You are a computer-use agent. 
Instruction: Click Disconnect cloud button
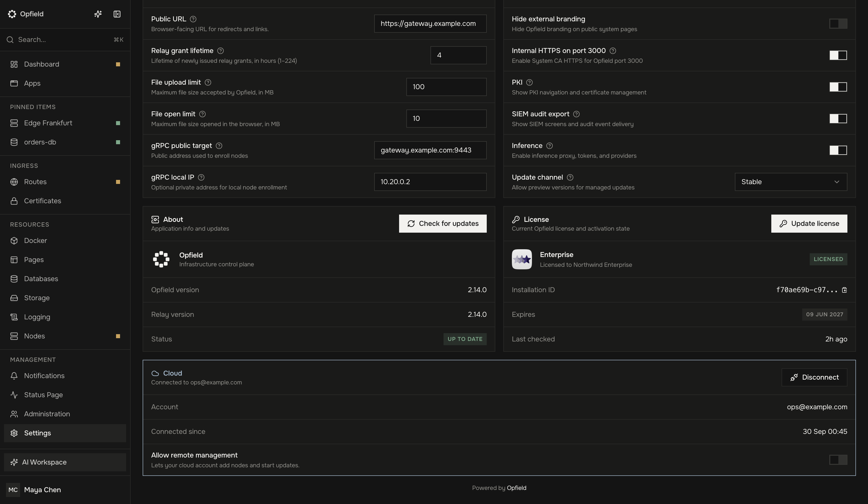click(x=814, y=378)
